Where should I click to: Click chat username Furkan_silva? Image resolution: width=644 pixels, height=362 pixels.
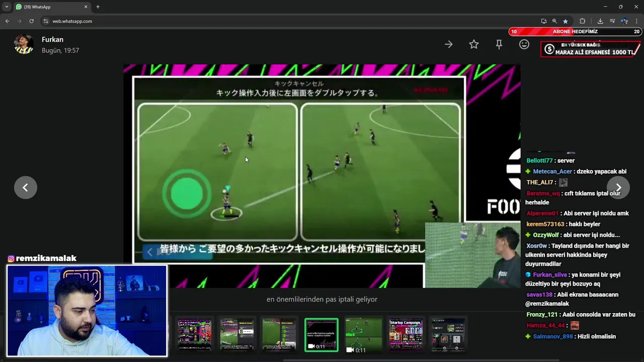549,275
